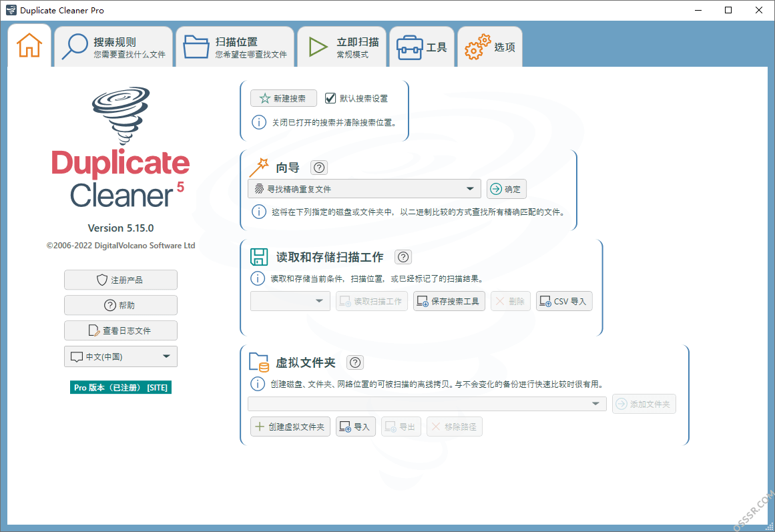This screenshot has width=775, height=532.
Task: Click the 添加文件夹 button
Action: [644, 404]
